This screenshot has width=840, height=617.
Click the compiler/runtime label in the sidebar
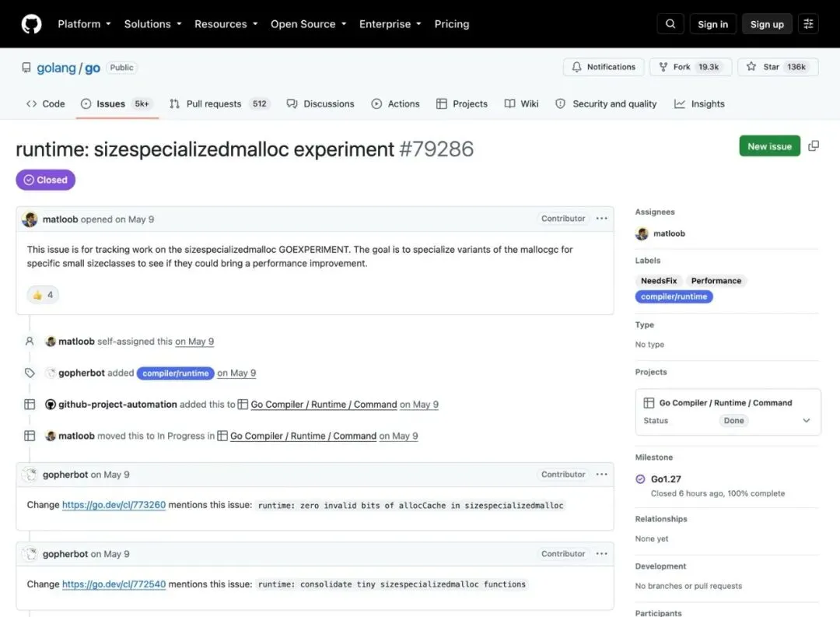[x=674, y=296]
